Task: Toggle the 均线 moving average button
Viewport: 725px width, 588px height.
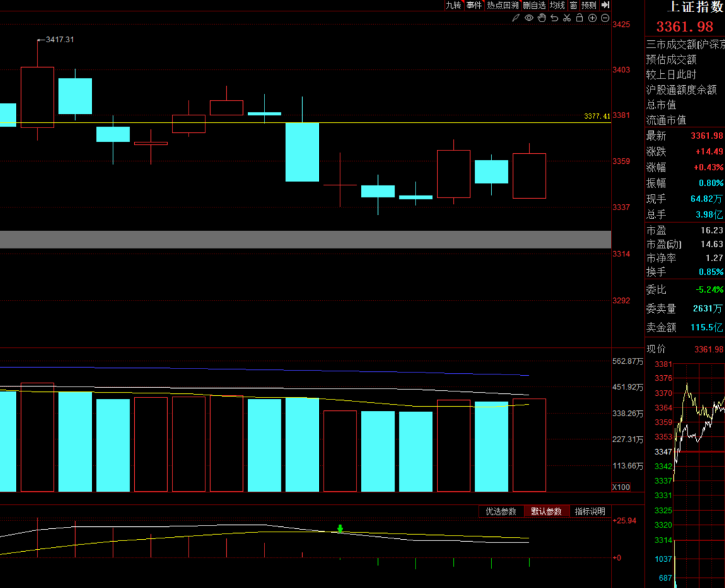Action: tap(557, 5)
